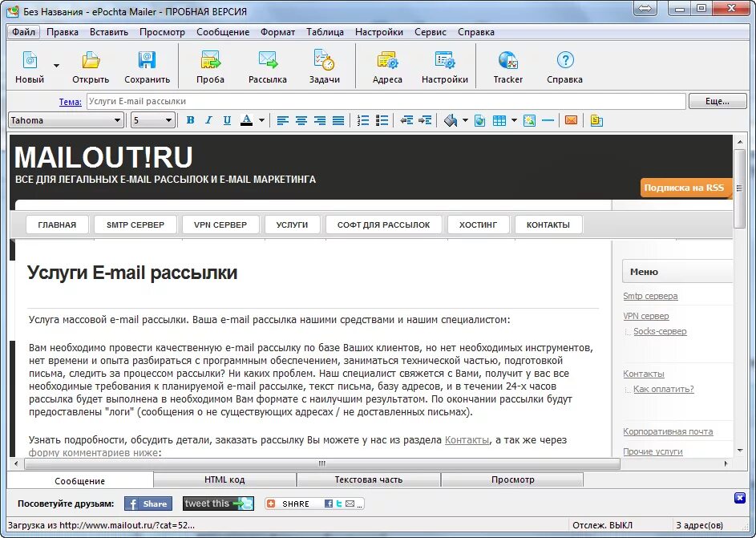Image resolution: width=756 pixels, height=538 pixels.
Task: Click the Новый message icon
Action: 30,61
